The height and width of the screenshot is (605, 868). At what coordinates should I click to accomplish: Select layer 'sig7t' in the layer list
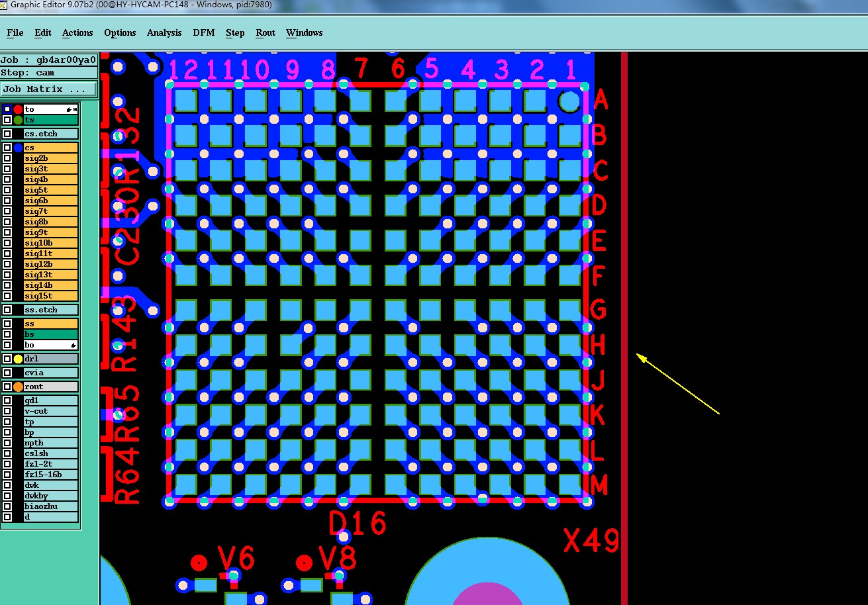51,211
